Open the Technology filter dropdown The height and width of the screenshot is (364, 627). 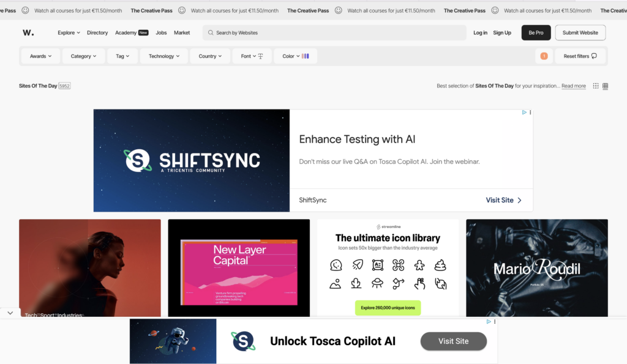click(x=164, y=56)
